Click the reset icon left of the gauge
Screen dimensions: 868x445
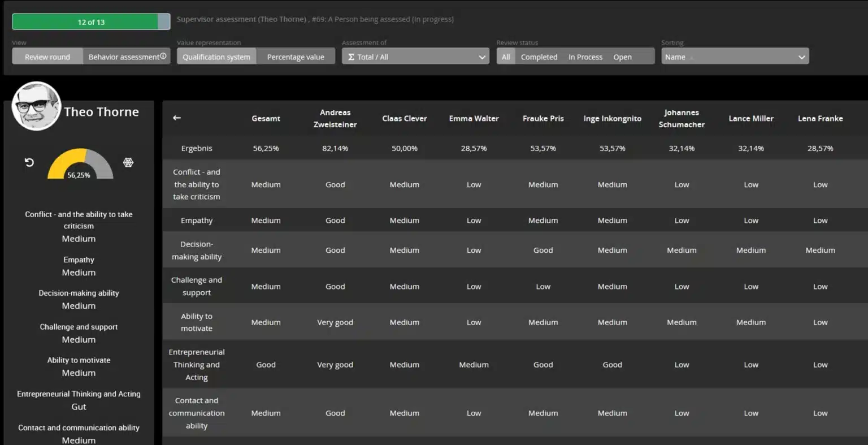[29, 163]
